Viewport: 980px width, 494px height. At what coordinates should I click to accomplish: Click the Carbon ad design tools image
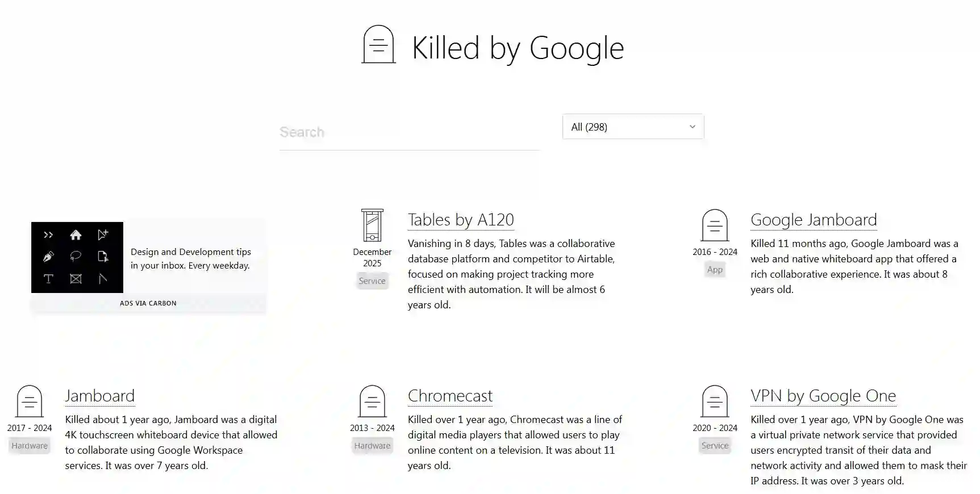tap(77, 257)
